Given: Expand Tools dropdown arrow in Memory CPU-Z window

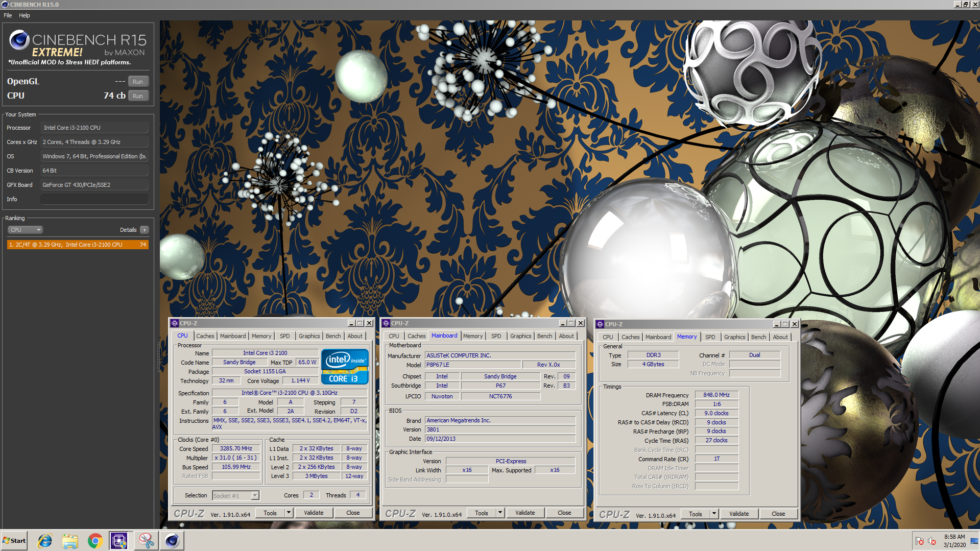Looking at the screenshot, I should click(x=714, y=514).
